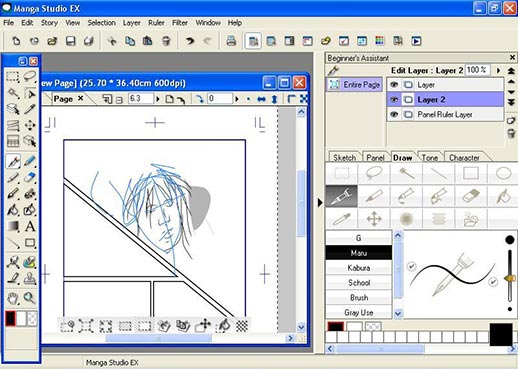
Task: Select the Kabura pen type
Action: [359, 268]
